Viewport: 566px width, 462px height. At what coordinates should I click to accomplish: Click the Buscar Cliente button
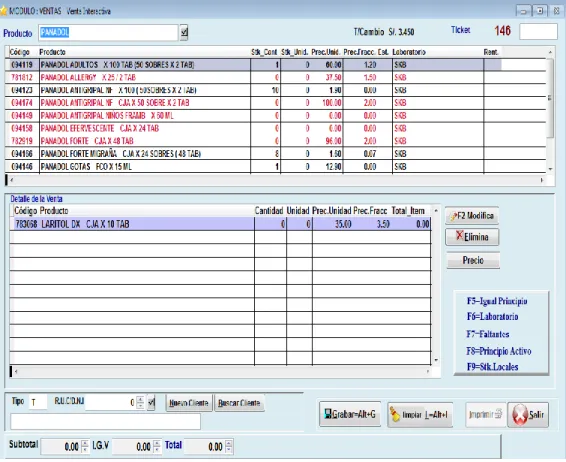click(x=239, y=403)
